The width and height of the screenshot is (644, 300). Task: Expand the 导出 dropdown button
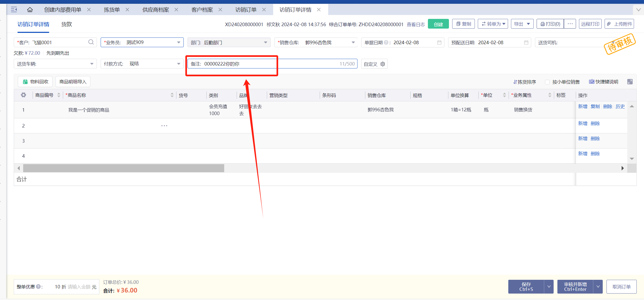click(x=528, y=24)
